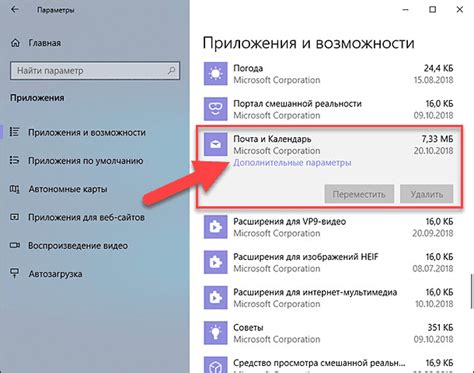Open Дополнительные параметры link
This screenshot has height=373, width=474.
point(292,163)
